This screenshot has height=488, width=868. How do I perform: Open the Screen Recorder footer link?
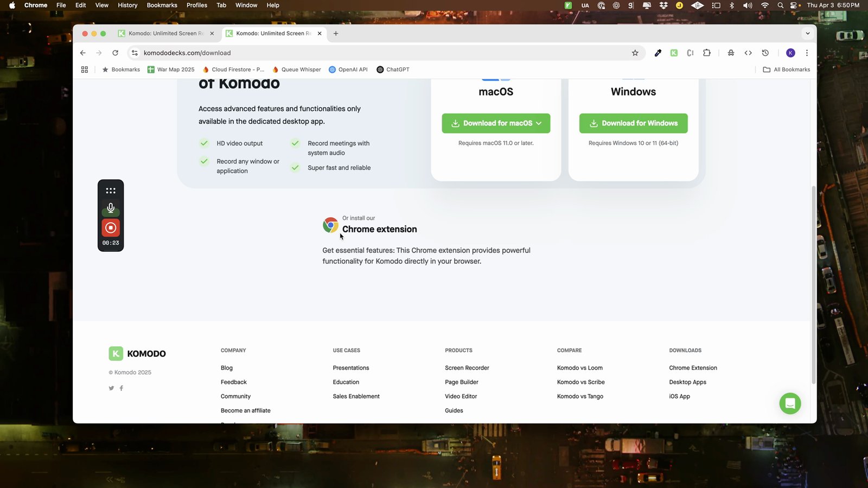467,368
